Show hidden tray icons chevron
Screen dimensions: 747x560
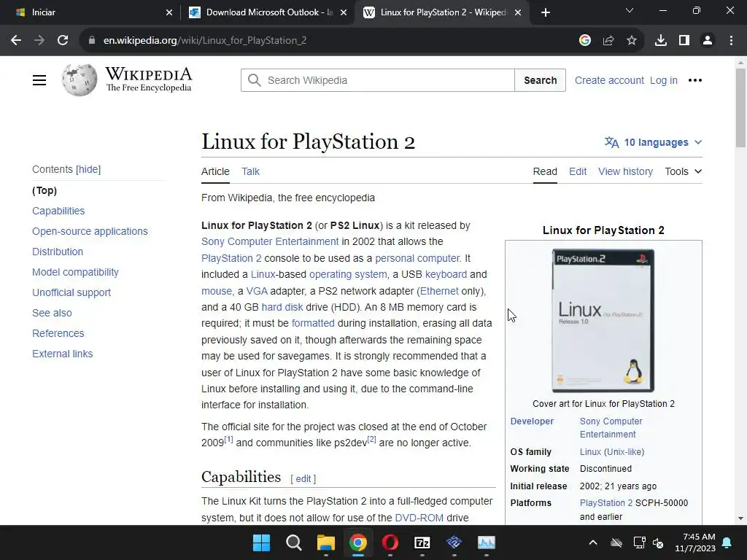pyautogui.click(x=592, y=542)
